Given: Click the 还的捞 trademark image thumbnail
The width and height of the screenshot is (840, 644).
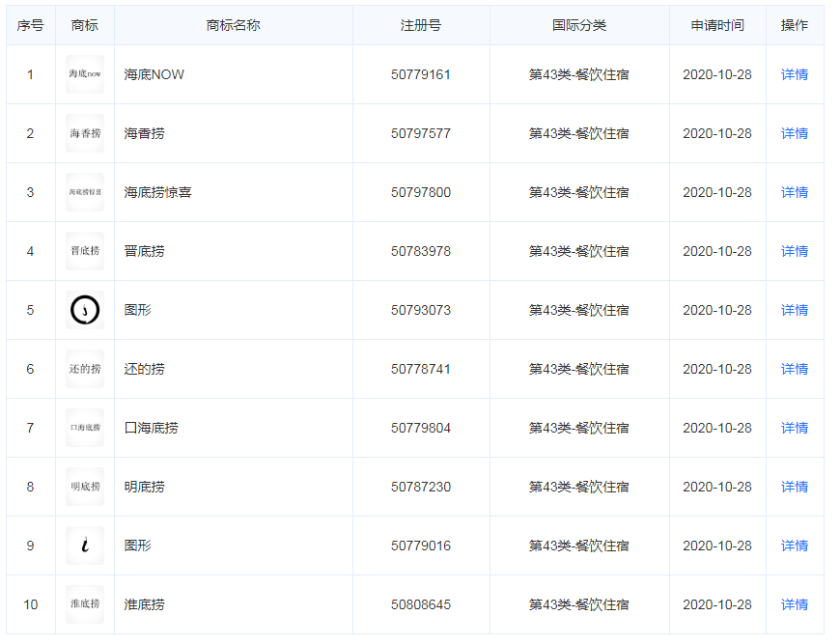Looking at the screenshot, I should (85, 368).
